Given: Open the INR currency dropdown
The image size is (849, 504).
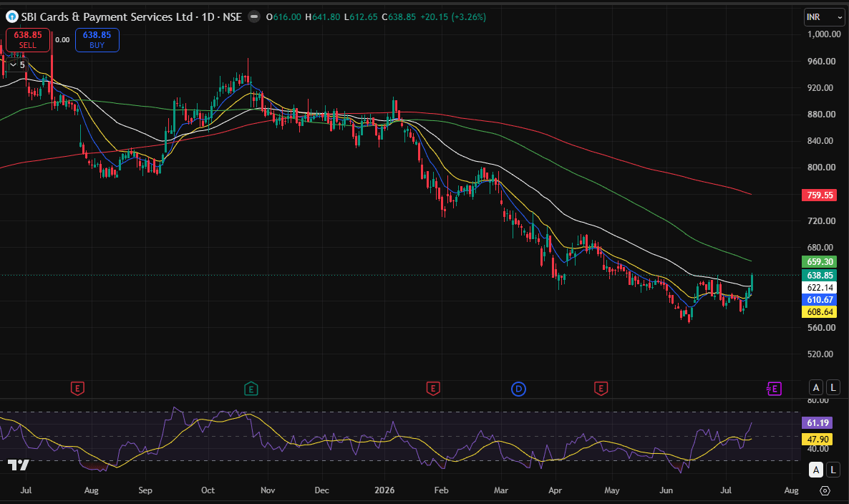Looking at the screenshot, I should [824, 17].
